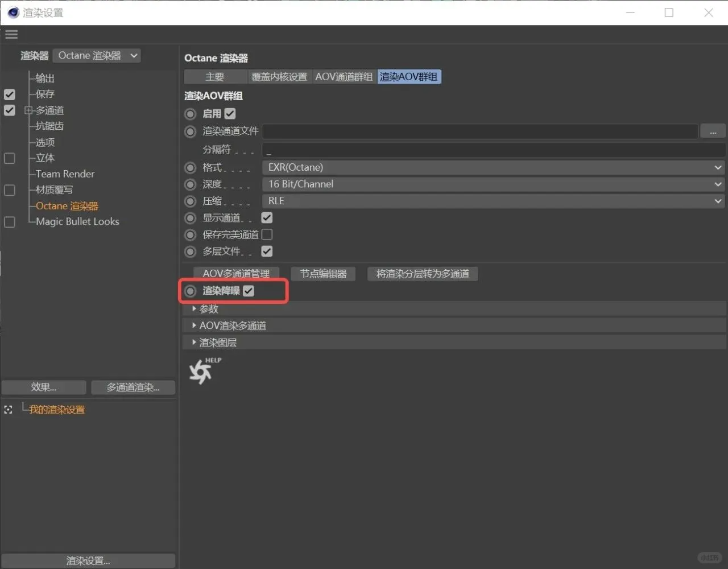728x569 pixels.
Task: Click the 我的渲染设置 target icon
Action: pos(9,410)
